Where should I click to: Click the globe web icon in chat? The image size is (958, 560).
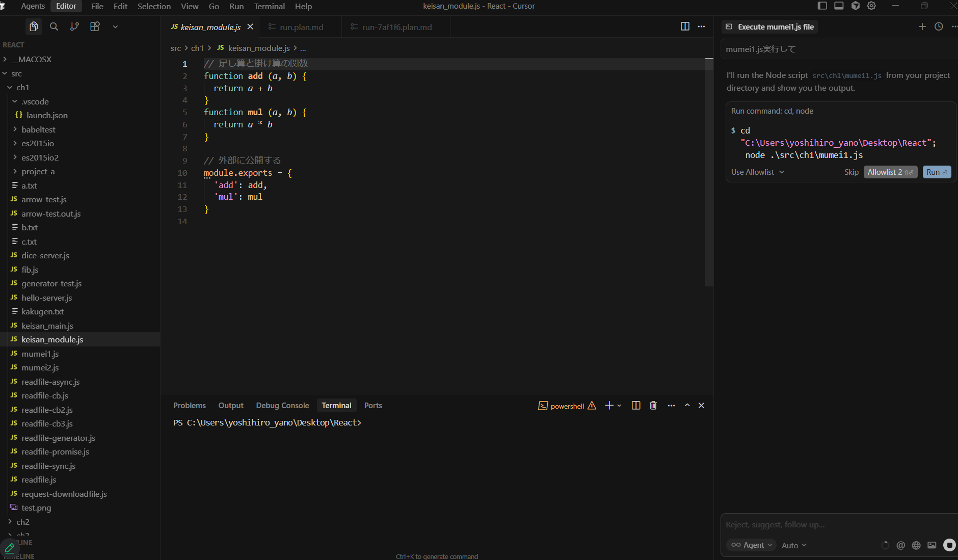click(916, 545)
